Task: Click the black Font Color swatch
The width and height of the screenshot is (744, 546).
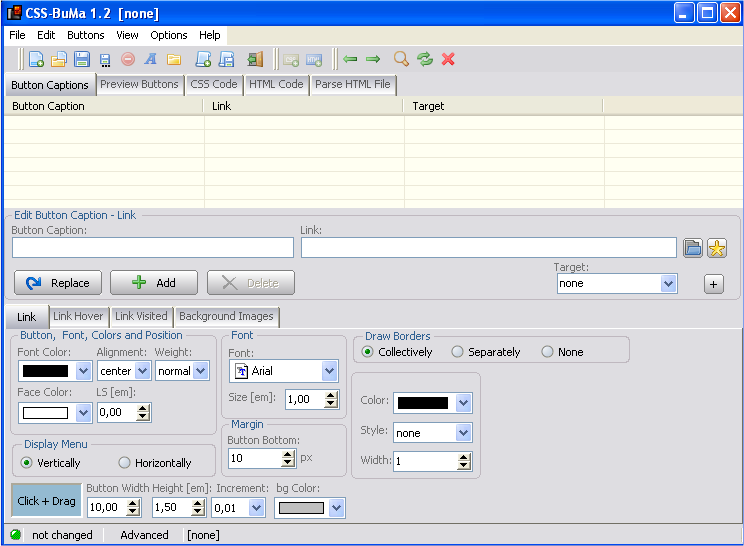Action: [46, 371]
